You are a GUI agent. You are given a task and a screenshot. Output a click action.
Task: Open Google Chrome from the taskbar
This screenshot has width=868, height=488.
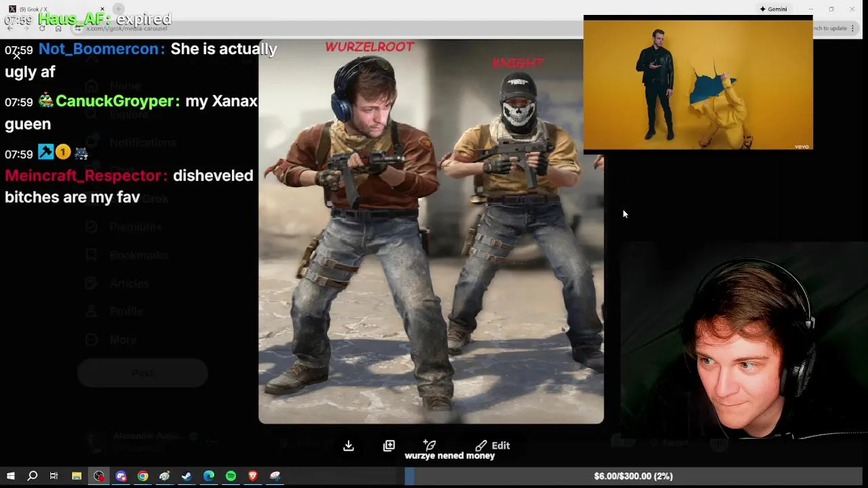(x=142, y=476)
